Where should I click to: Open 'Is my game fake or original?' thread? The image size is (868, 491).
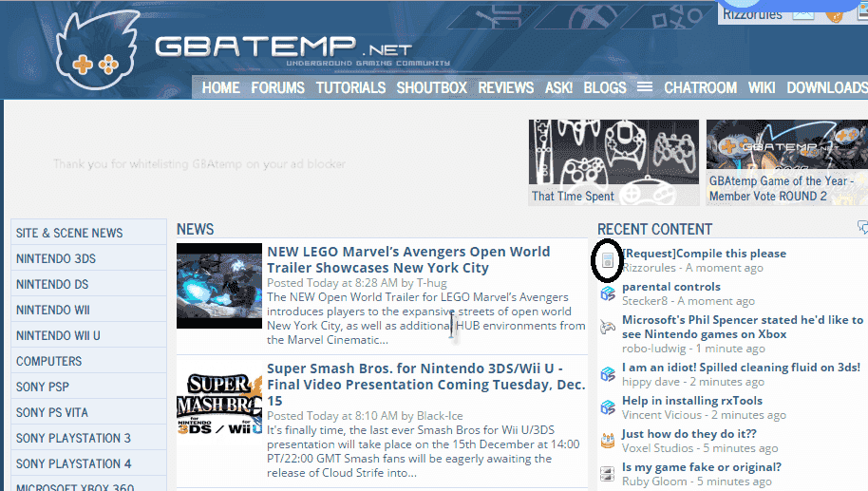[702, 466]
